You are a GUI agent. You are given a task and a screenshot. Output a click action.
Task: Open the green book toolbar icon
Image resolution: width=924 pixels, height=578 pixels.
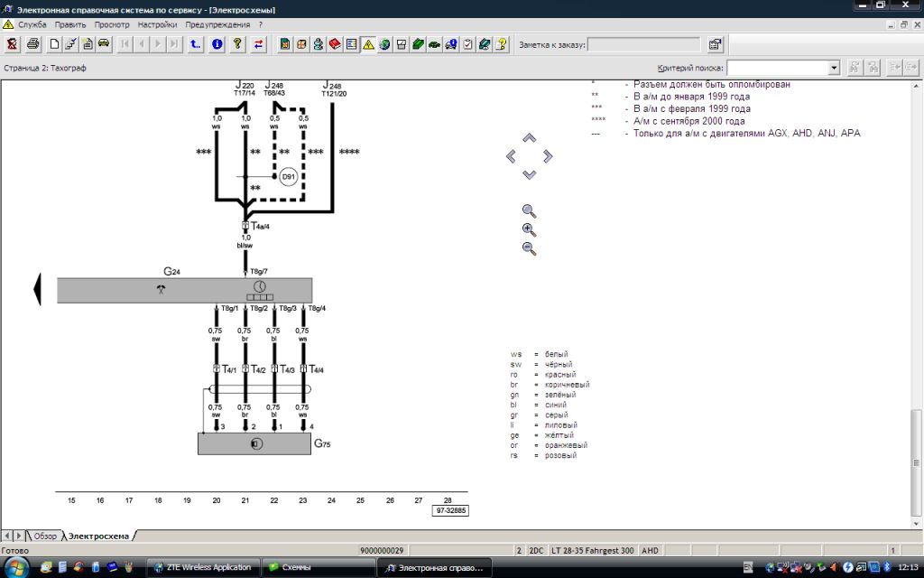418,44
